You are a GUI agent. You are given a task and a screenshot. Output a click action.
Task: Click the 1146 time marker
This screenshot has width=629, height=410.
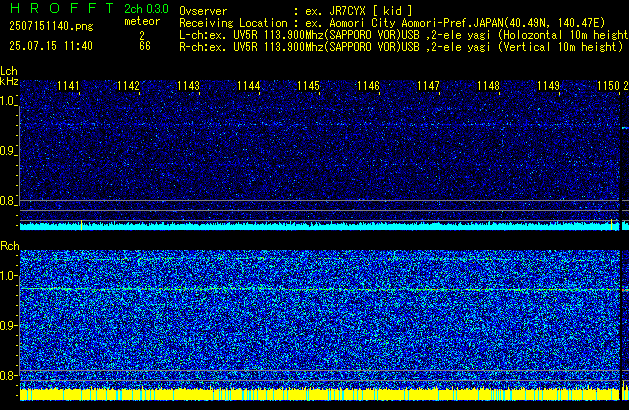point(368,86)
